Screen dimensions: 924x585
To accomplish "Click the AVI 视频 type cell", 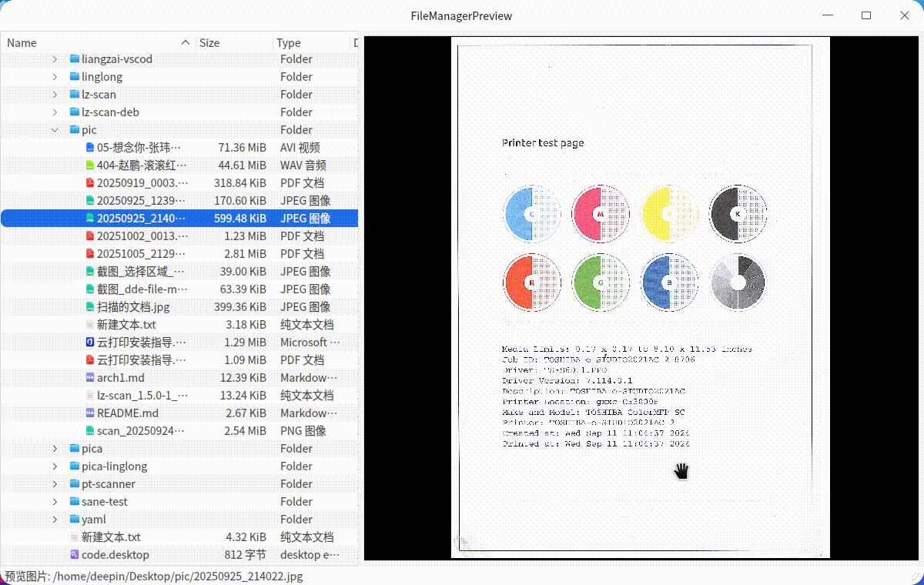I will [x=300, y=148].
